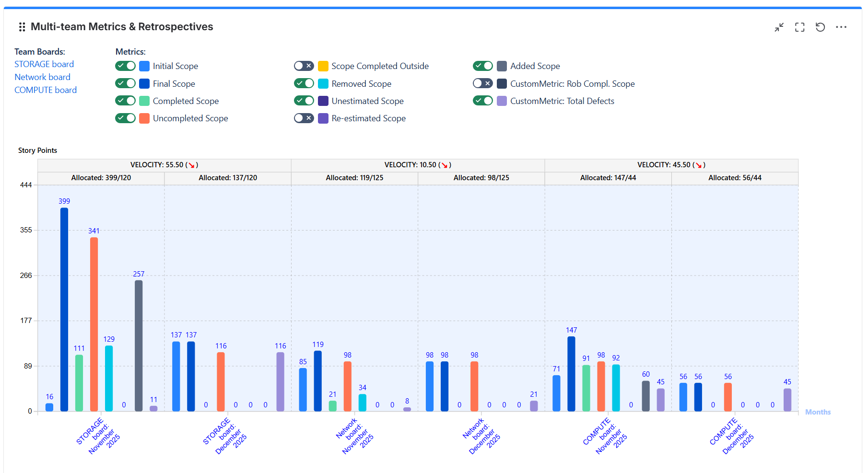The image size is (868, 473).
Task: Open the three-dots more options menu
Action: (x=841, y=27)
